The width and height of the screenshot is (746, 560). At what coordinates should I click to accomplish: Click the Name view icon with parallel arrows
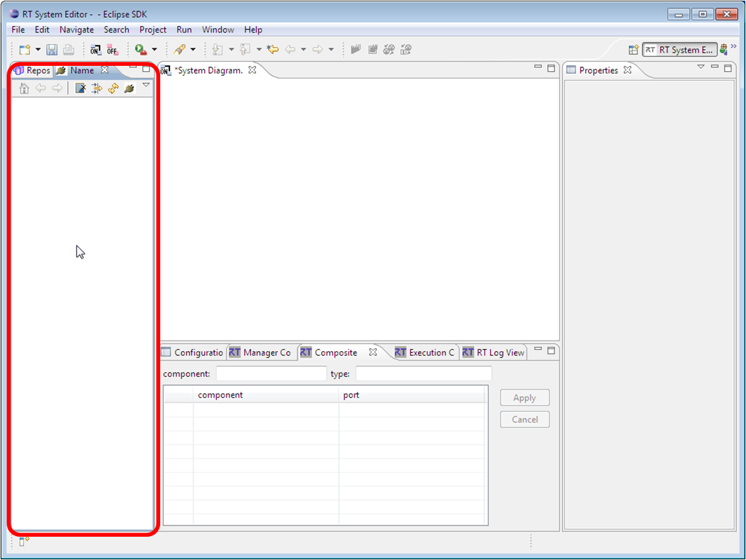point(96,88)
